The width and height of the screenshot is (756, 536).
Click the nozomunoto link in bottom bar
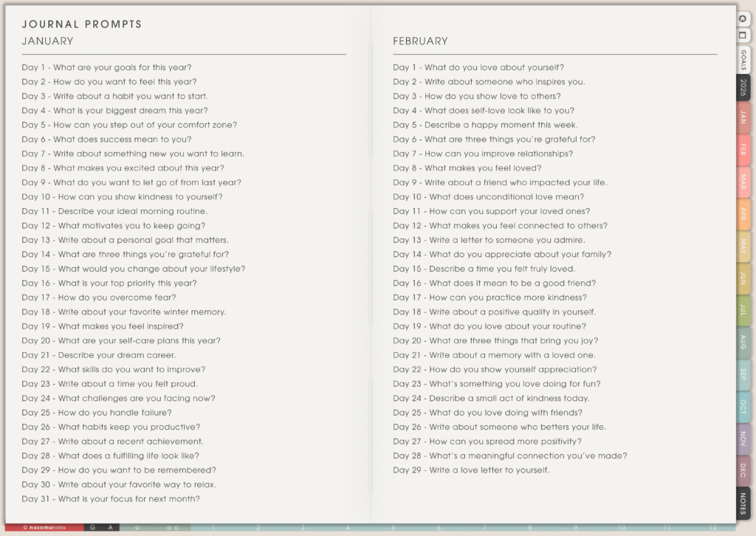click(x=43, y=528)
